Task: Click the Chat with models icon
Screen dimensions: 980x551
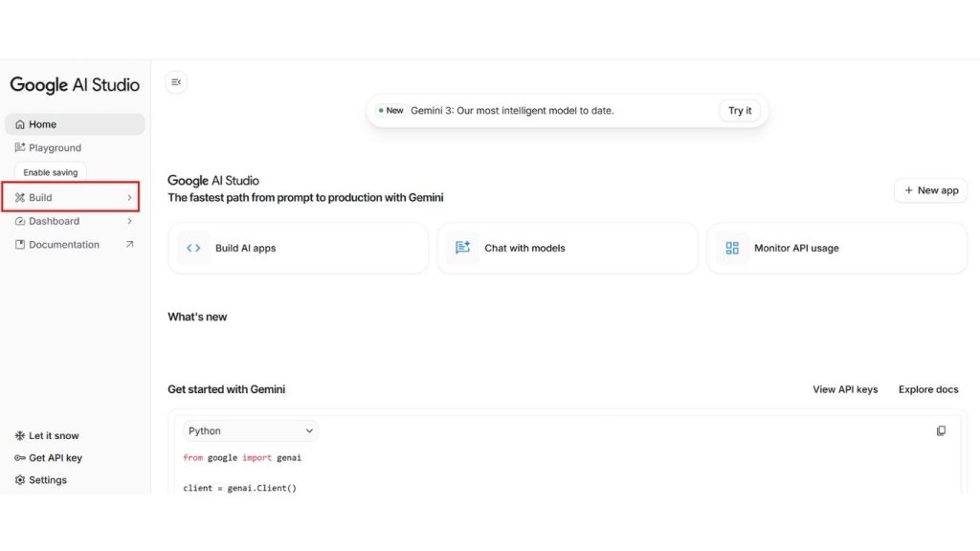Action: 463,248
